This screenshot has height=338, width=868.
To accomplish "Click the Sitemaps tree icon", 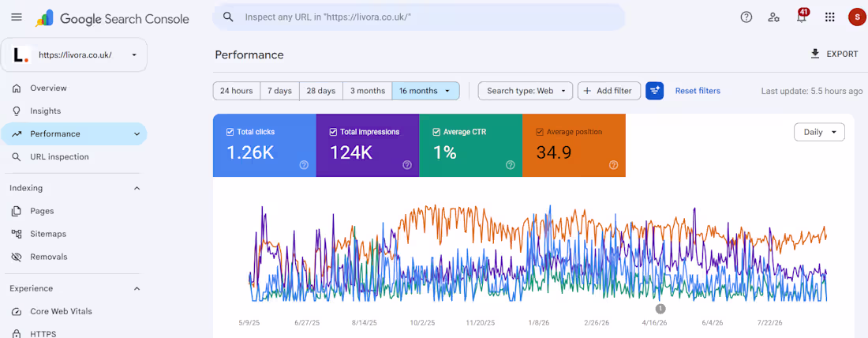I will [17, 234].
